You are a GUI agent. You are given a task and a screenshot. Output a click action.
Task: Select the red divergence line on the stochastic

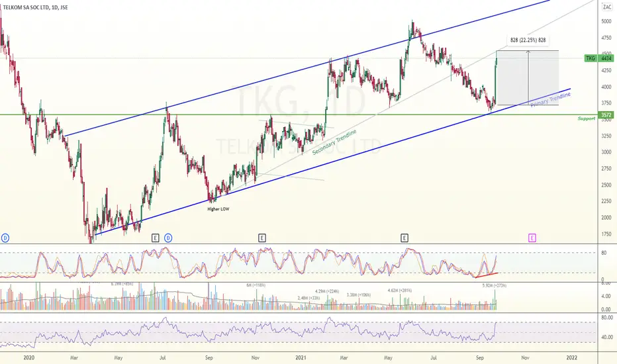point(487,275)
